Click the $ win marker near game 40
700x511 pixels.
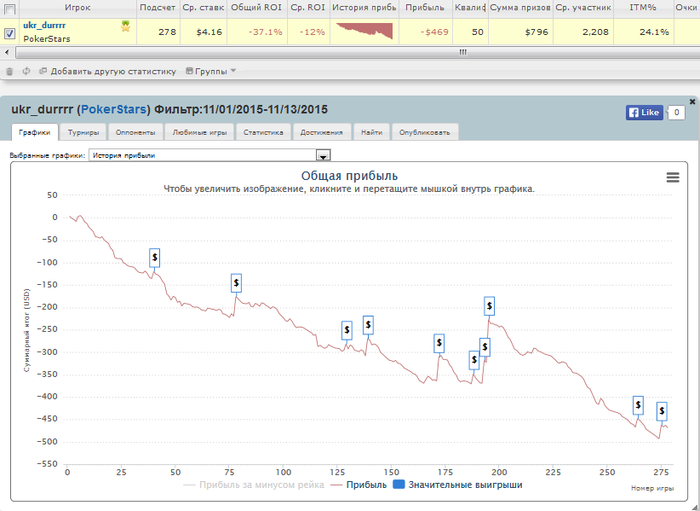154,258
